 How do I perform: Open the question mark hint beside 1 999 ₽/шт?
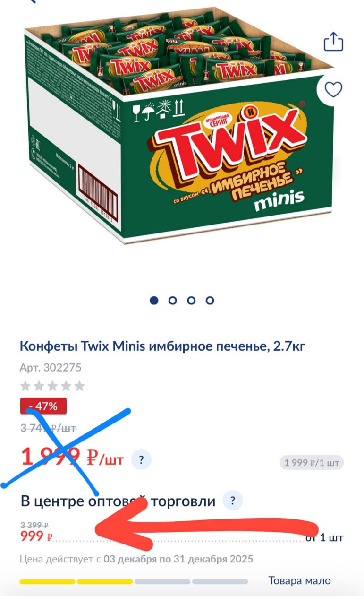141,459
